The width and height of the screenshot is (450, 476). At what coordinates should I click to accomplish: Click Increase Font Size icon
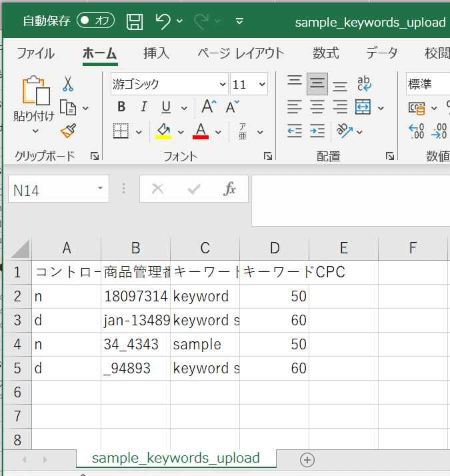coord(209,107)
